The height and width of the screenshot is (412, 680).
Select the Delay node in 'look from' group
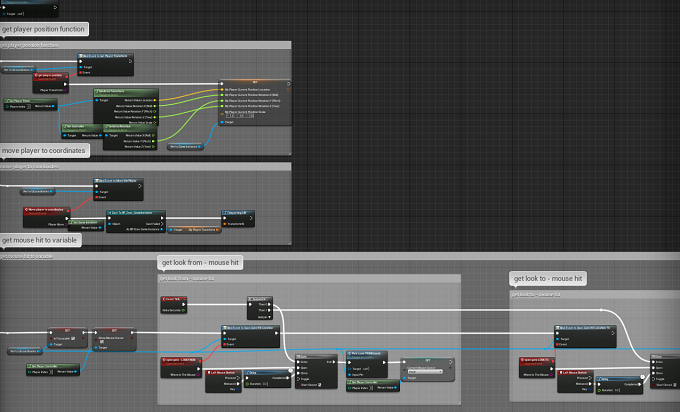(268, 378)
